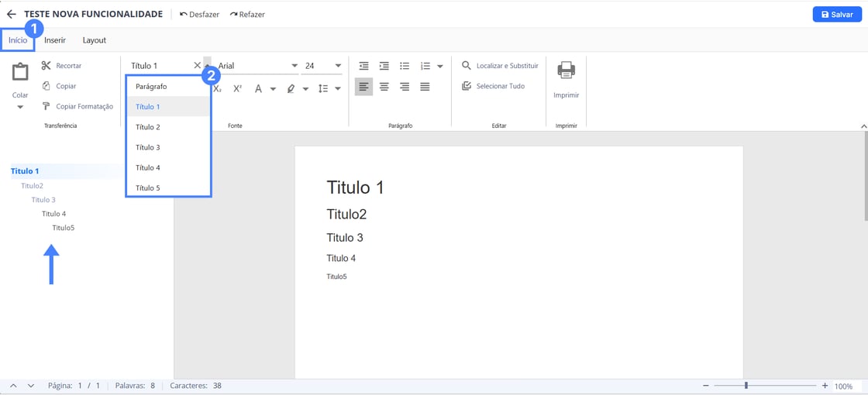Justify the text
868x395 pixels.
coord(425,86)
